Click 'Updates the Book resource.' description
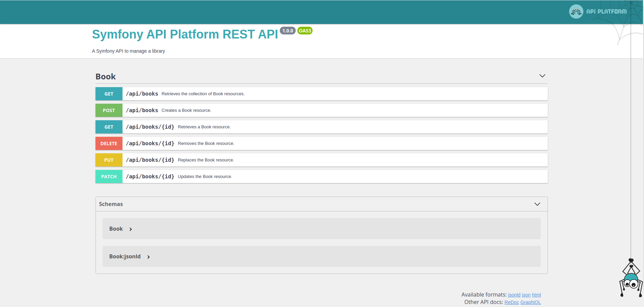644x307 pixels. (205, 177)
